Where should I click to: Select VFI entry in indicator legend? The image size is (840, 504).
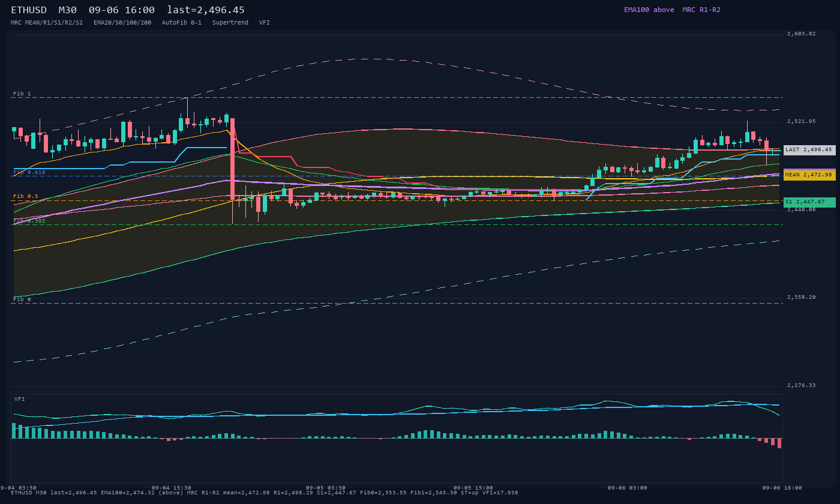click(x=265, y=23)
